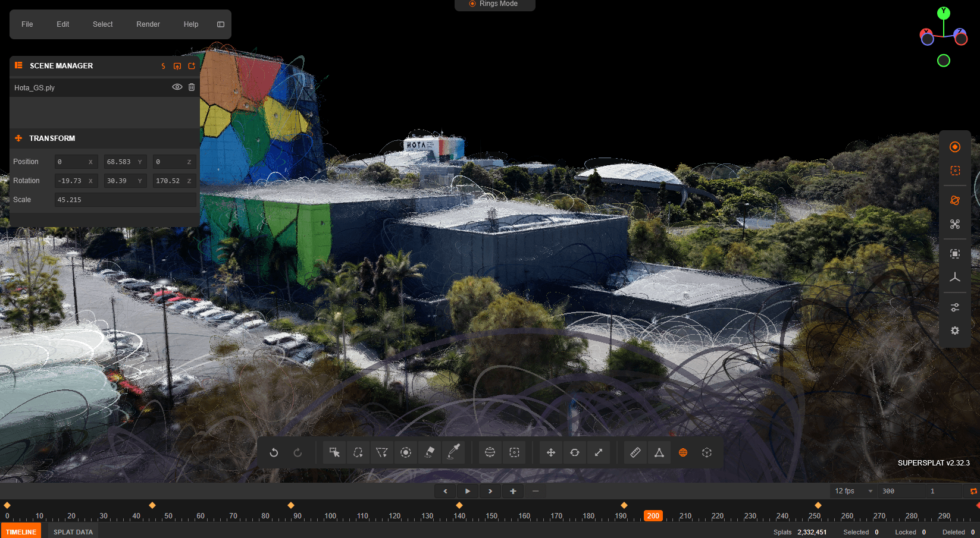Step to the next frame
The width and height of the screenshot is (980, 538).
[x=490, y=491]
